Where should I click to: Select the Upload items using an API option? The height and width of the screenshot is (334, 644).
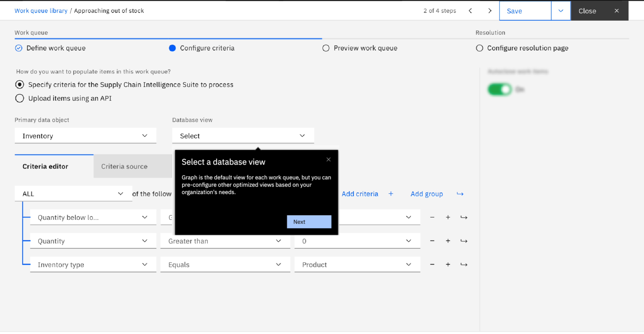coord(19,98)
